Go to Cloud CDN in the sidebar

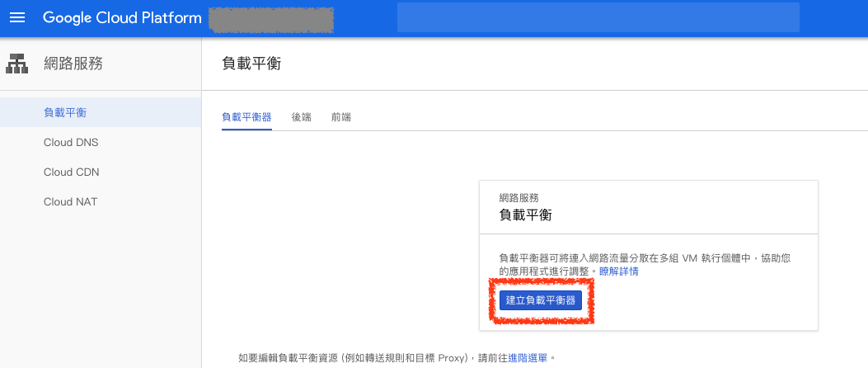(x=71, y=172)
